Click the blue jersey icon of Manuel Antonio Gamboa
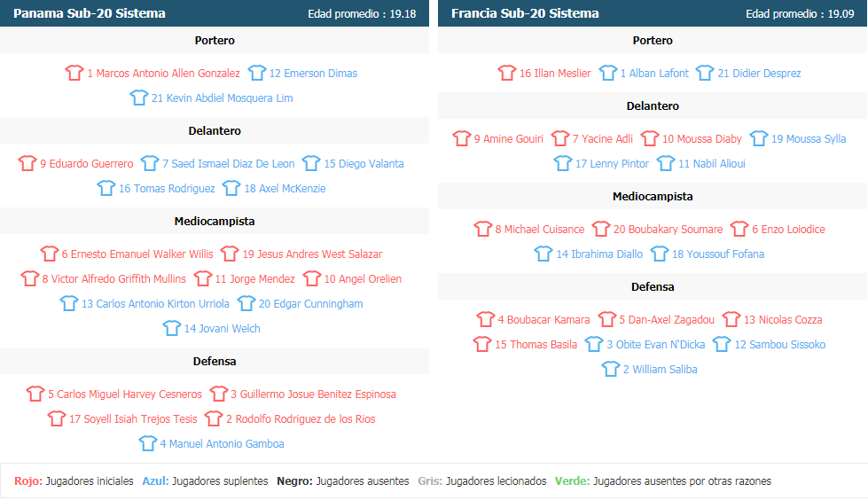Screen dimensions: 868x500 [x=148, y=443]
